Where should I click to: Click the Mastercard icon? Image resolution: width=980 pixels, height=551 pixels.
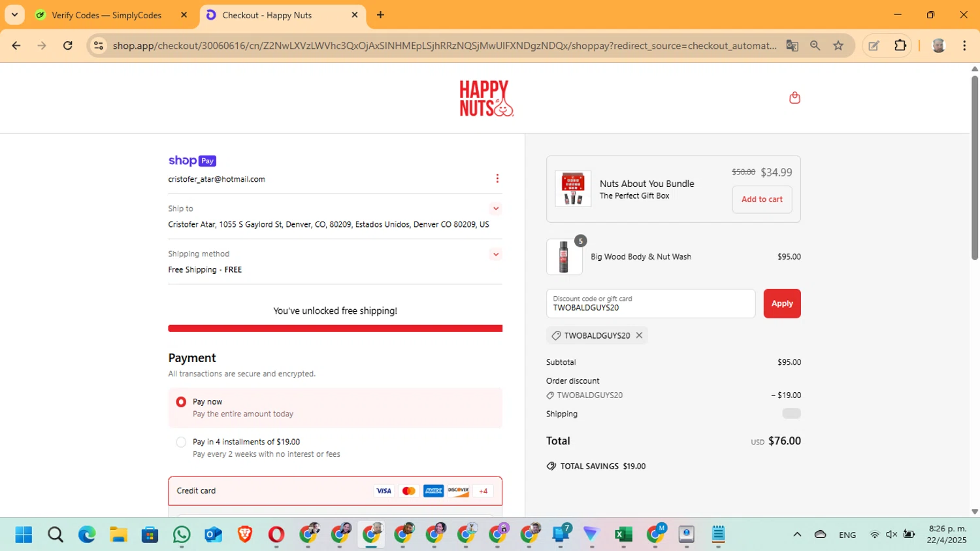[409, 491]
